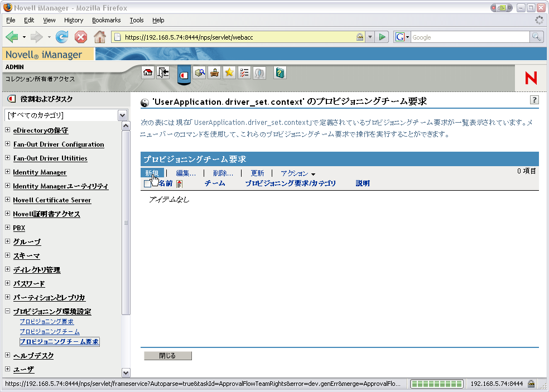549x392 pixels.
Task: Click the Exit door icon
Action: pyautogui.click(x=163, y=73)
